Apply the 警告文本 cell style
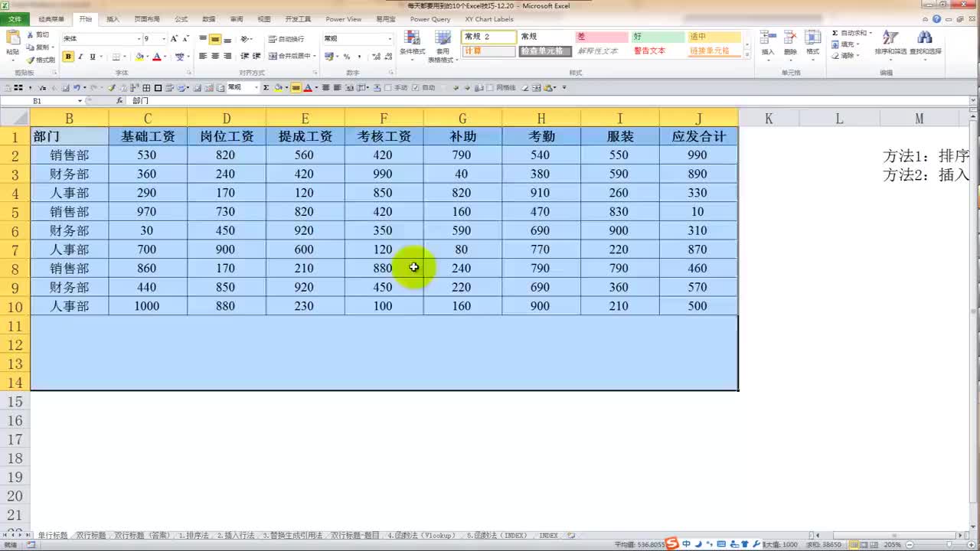980x551 pixels. click(x=649, y=51)
